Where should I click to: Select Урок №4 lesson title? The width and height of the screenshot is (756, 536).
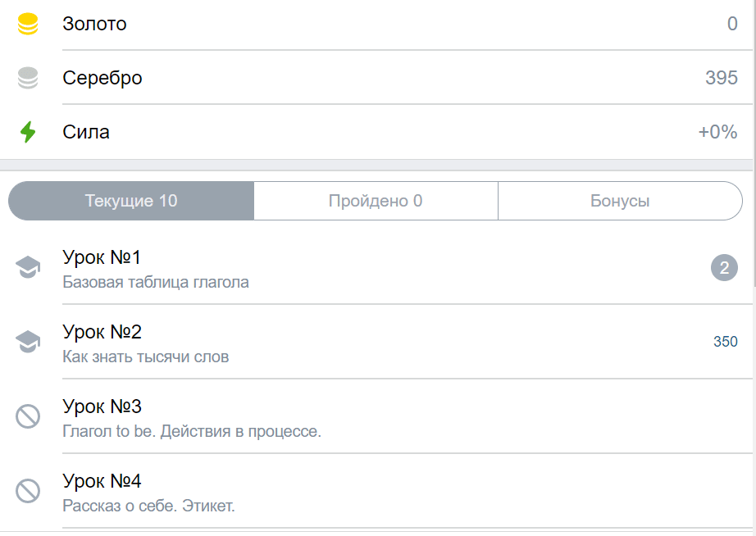click(x=102, y=481)
